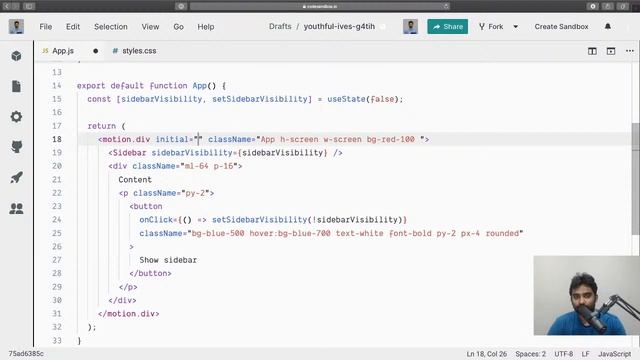Click the word 'Content' on line 21
Screen dimensions: 640x360
[135, 180]
